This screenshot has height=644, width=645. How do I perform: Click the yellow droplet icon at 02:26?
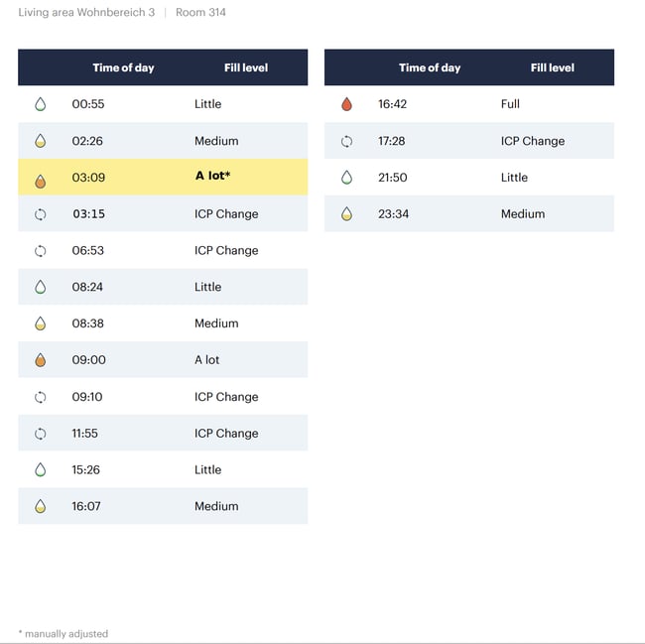[41, 141]
